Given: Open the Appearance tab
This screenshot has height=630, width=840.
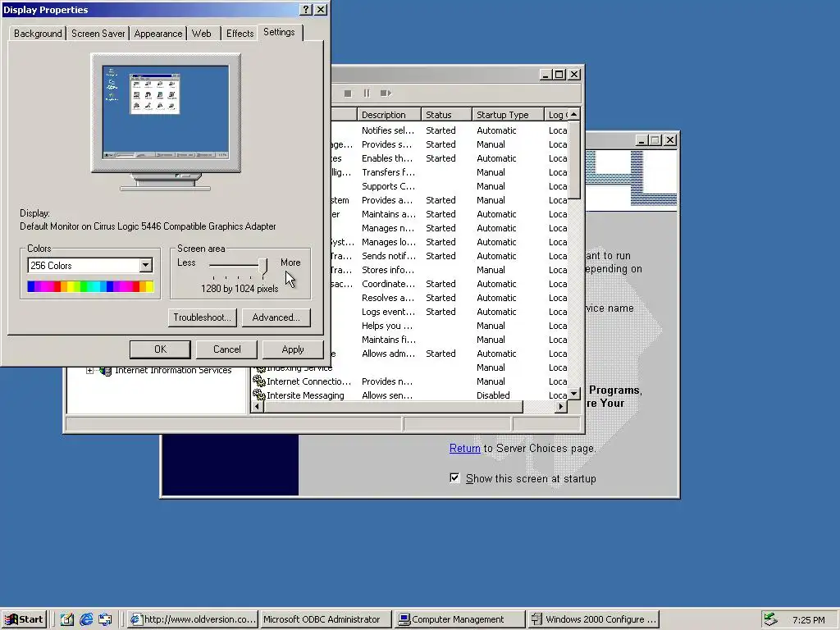Looking at the screenshot, I should [158, 33].
